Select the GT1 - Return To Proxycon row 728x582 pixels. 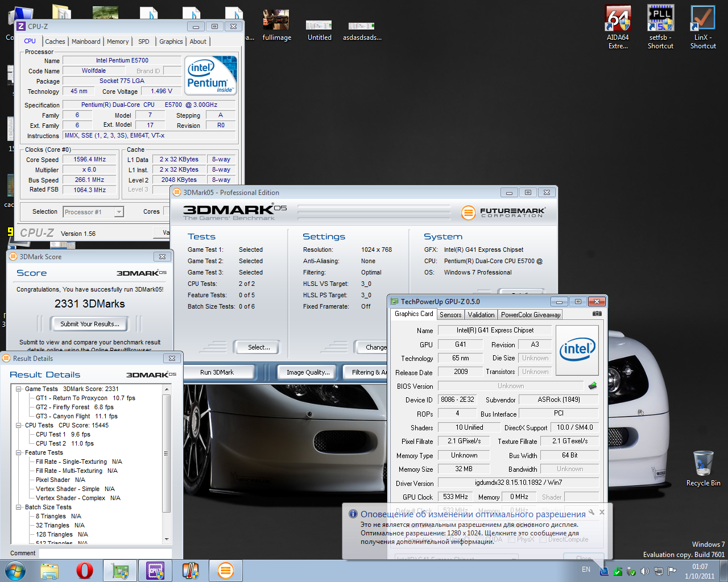tap(85, 398)
